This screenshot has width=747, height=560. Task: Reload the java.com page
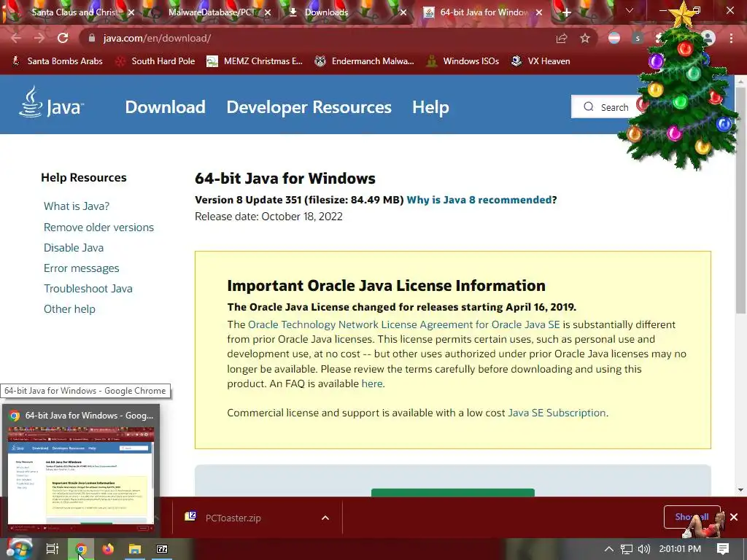coord(63,38)
